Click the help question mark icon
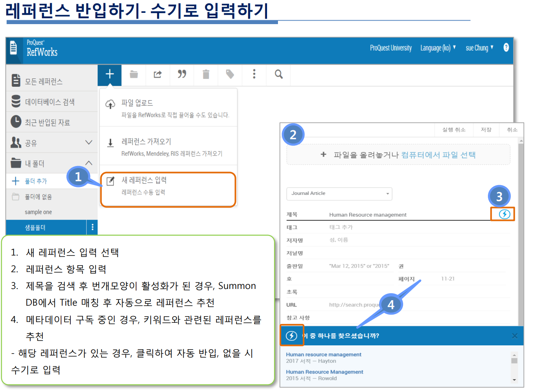The height and width of the screenshot is (392, 533). (x=506, y=47)
